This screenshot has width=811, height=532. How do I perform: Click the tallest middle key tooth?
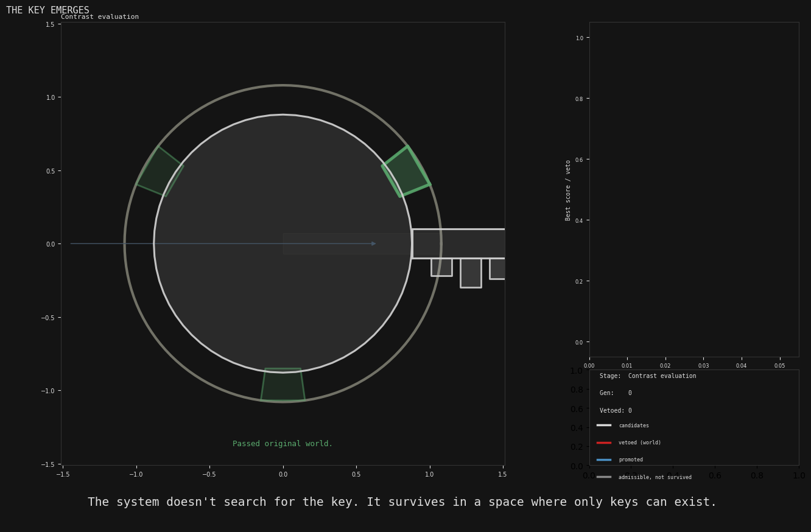click(471, 273)
